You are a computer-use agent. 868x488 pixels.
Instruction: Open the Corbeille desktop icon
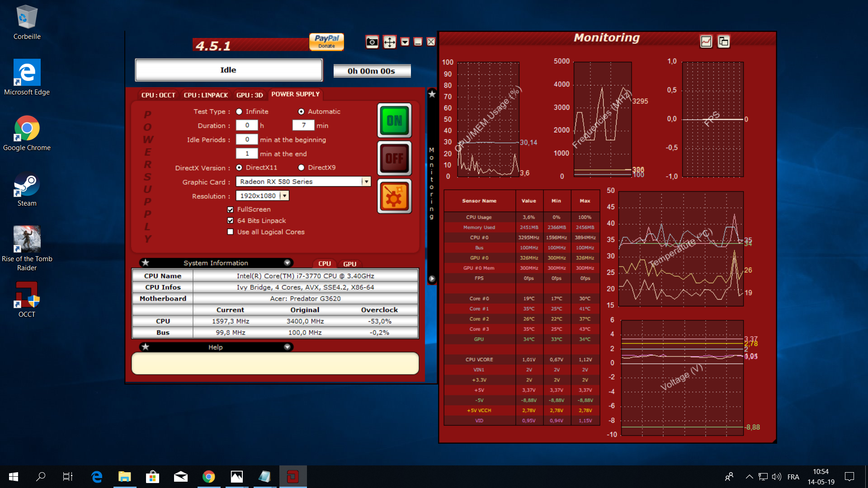pos(27,23)
